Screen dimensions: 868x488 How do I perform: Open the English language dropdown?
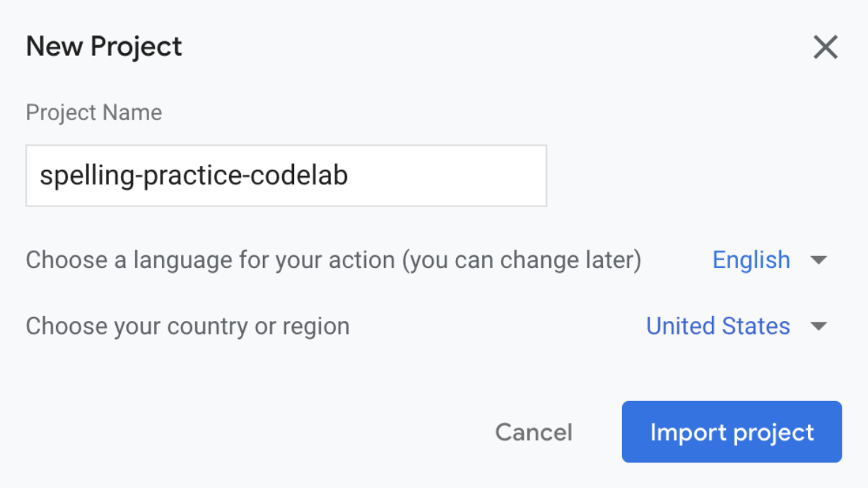pyautogui.click(x=751, y=260)
